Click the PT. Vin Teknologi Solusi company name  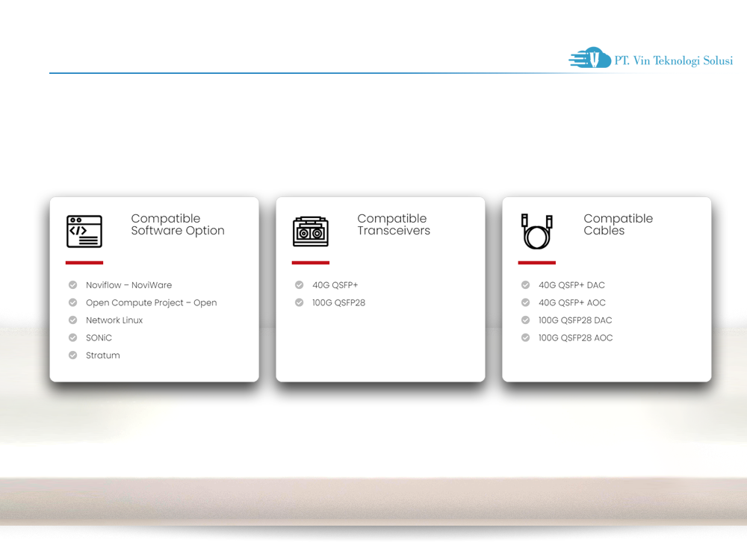(x=674, y=60)
